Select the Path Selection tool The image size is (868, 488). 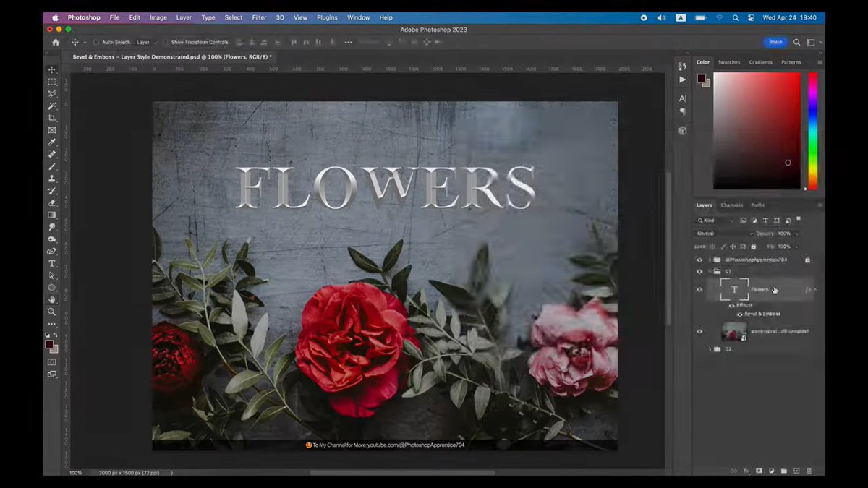[x=52, y=275]
